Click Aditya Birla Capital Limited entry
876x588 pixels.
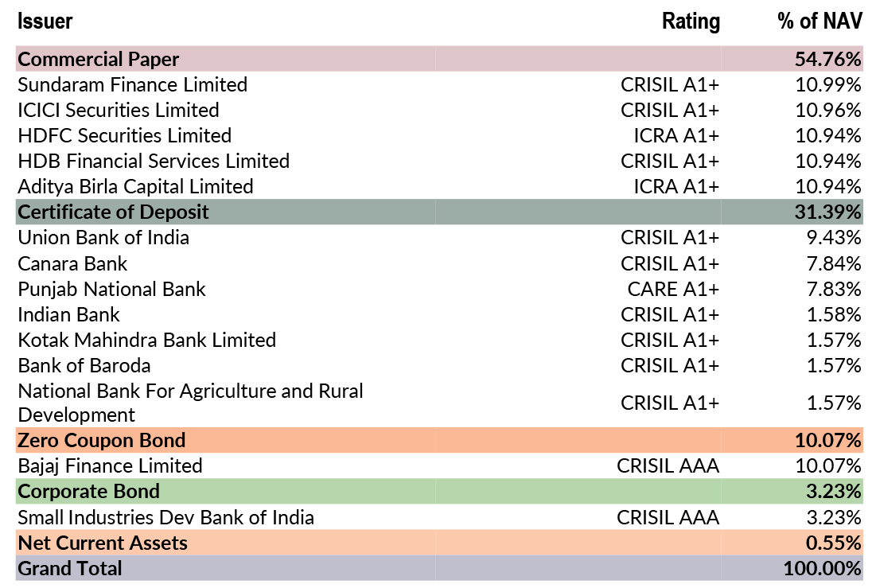coord(135,186)
